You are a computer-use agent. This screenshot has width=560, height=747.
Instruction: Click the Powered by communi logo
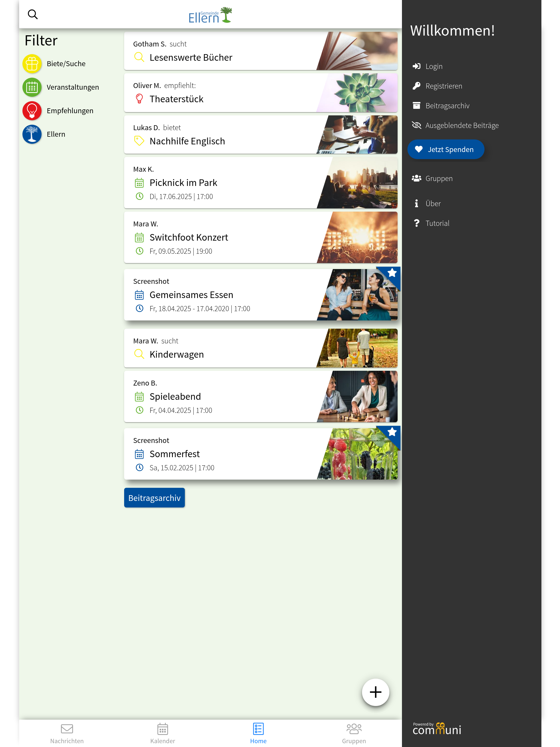[437, 728]
